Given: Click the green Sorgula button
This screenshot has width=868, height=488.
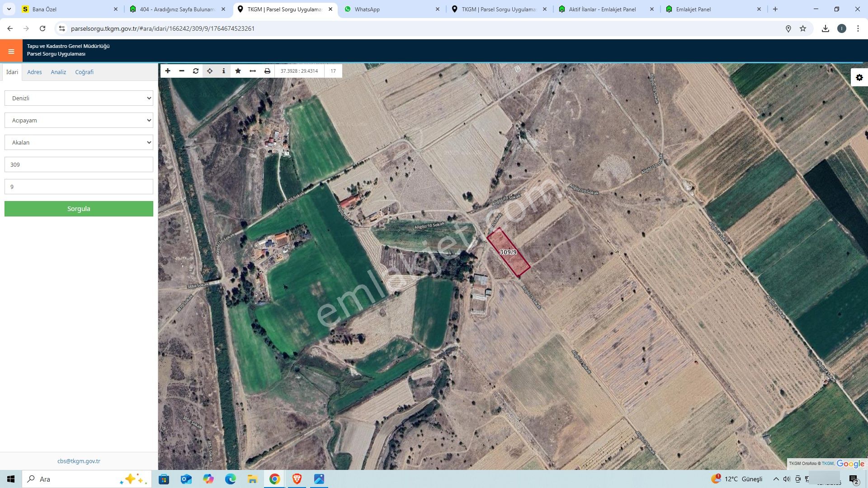Looking at the screenshot, I should [x=79, y=209].
